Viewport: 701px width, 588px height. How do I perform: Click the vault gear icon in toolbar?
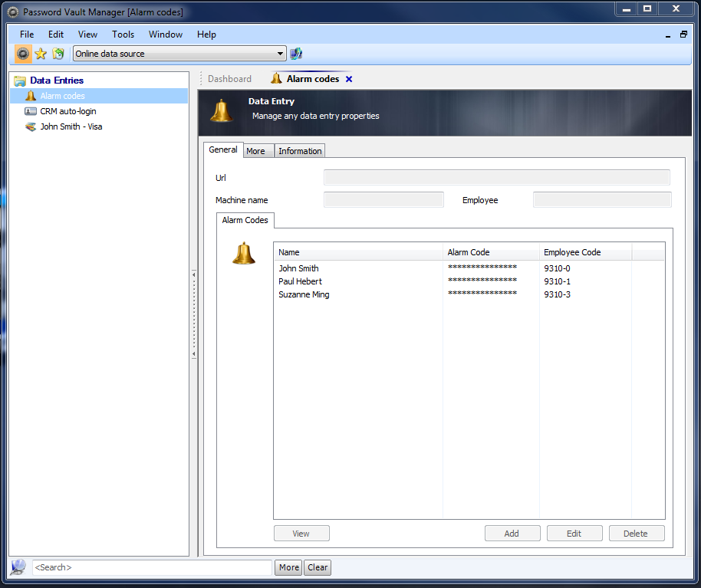23,54
